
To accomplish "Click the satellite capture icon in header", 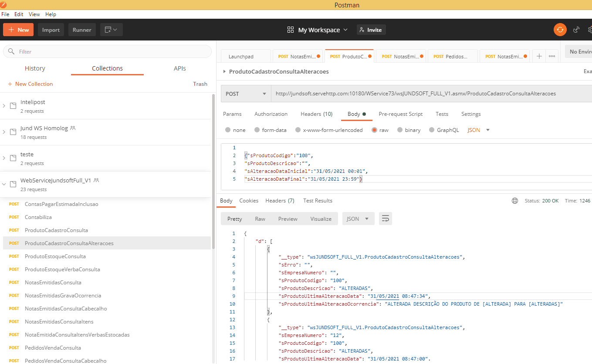I will [x=576, y=30].
